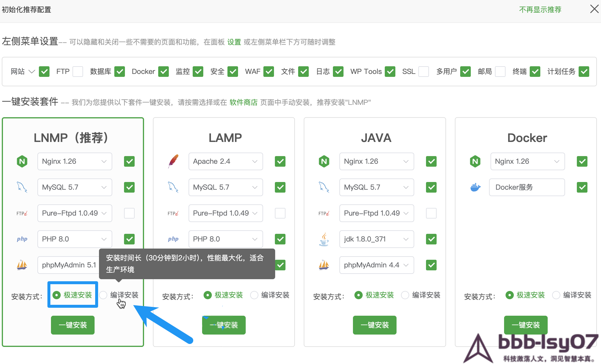This screenshot has width=601, height=364.
Task: Uncheck Docker服务 checkbox in Docker card
Action: (582, 187)
